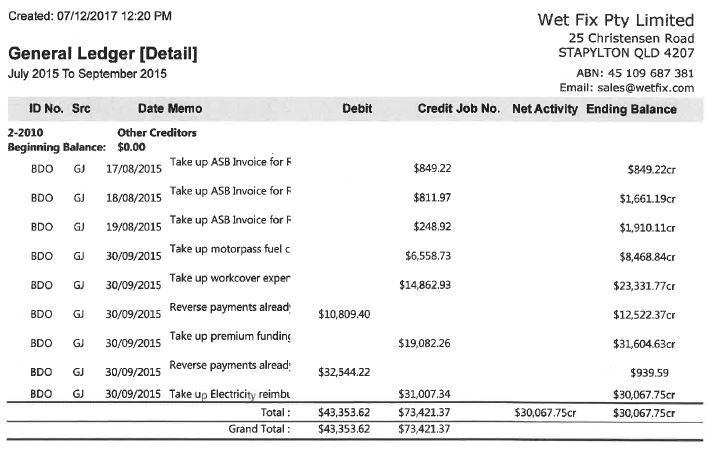Click the Date Memo column header
709x460 pixels.
pos(170,109)
